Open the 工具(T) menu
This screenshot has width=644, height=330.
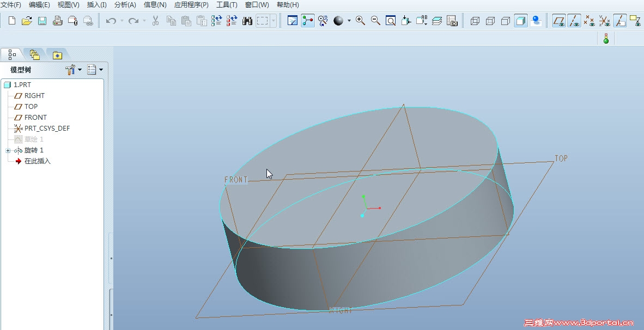pos(227,5)
